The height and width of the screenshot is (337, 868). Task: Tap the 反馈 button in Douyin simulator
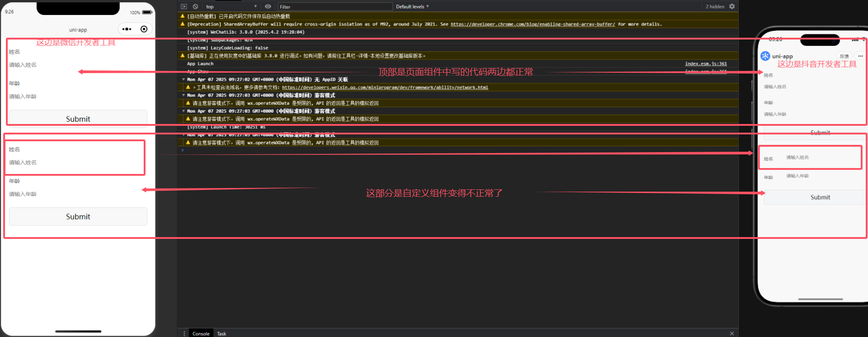click(844, 56)
